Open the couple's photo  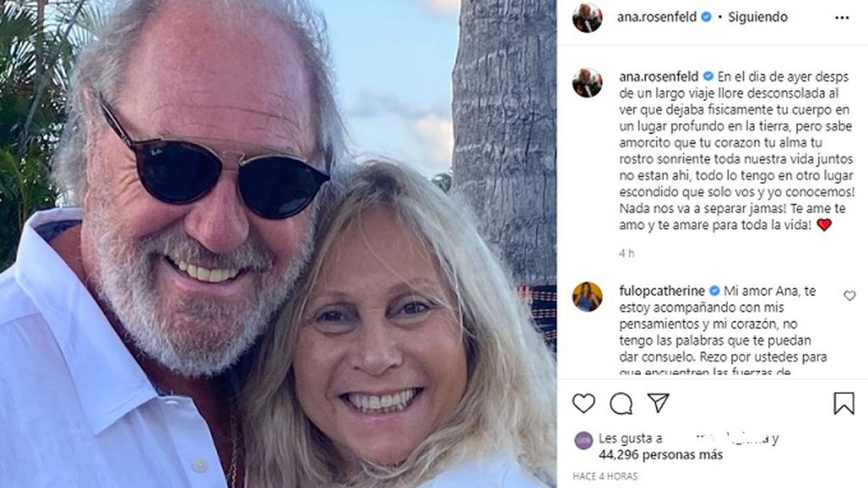pos(278,244)
